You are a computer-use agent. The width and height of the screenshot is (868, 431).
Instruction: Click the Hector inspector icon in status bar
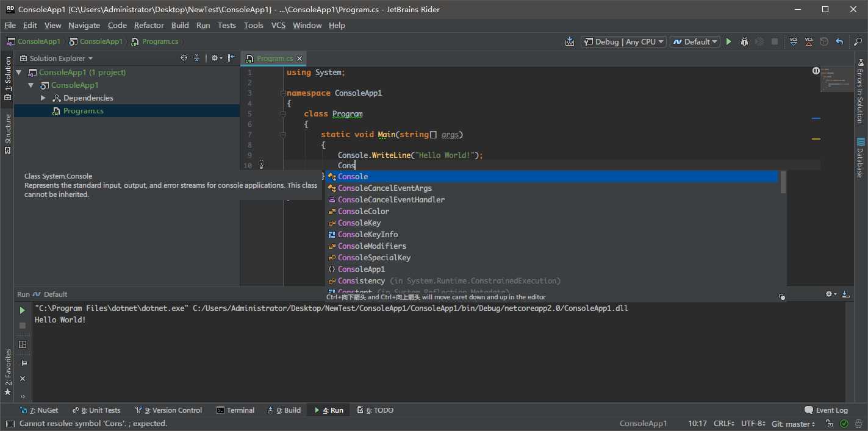point(858,424)
